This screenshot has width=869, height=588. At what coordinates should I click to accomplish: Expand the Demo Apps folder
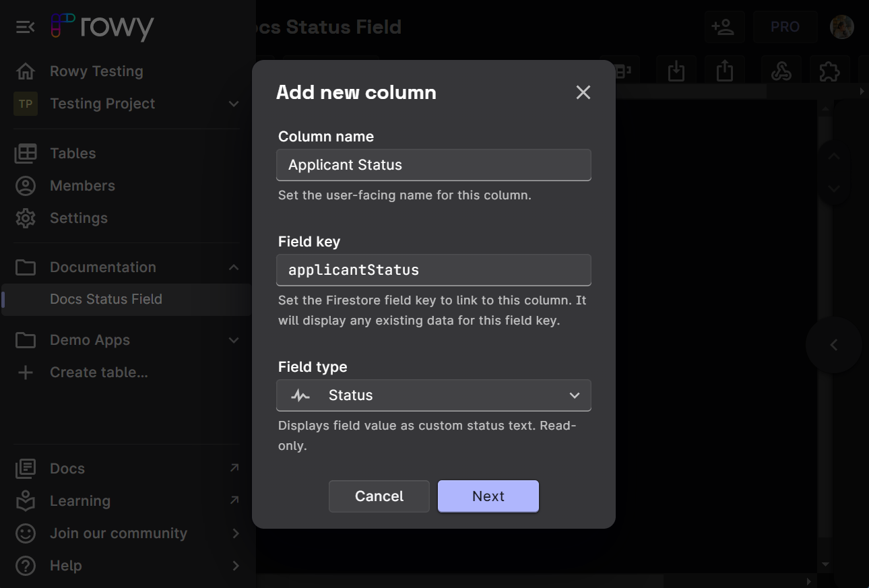233,340
